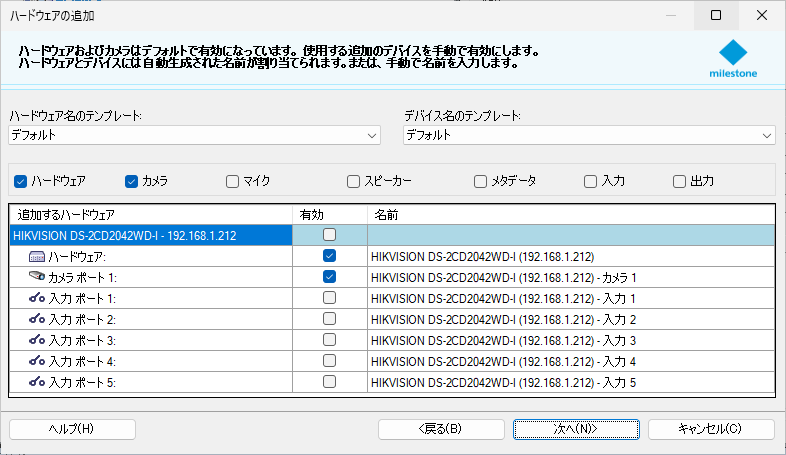Viewport: 786px width, 455px height.
Task: Click the input icon beside 入力 ポート 1
Action: (37, 298)
